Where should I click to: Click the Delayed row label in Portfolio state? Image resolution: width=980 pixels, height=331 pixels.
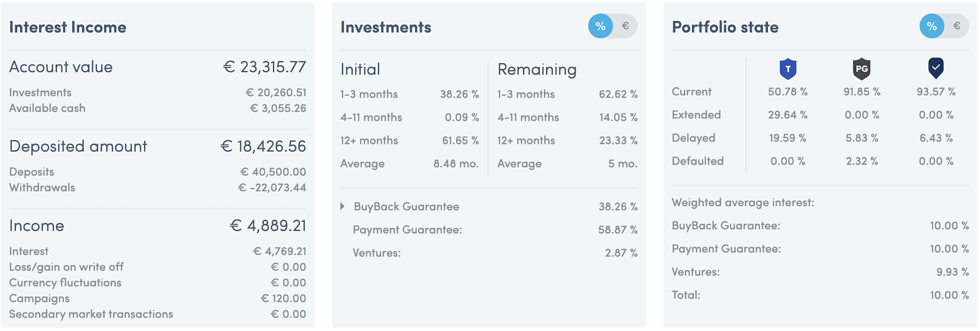[x=694, y=138]
